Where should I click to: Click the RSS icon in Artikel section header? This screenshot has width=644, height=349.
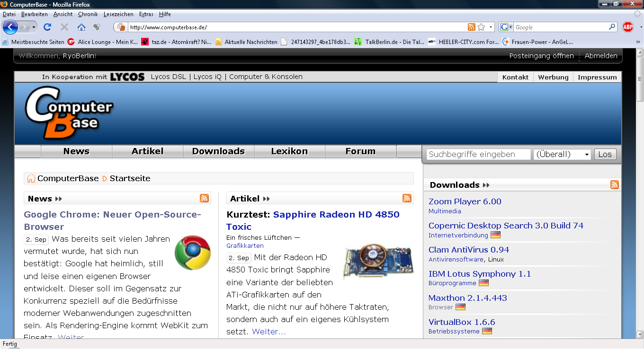click(x=407, y=198)
